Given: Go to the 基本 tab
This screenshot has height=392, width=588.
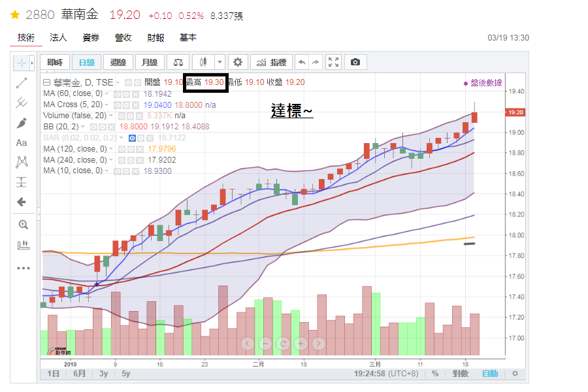Looking at the screenshot, I should [188, 37].
